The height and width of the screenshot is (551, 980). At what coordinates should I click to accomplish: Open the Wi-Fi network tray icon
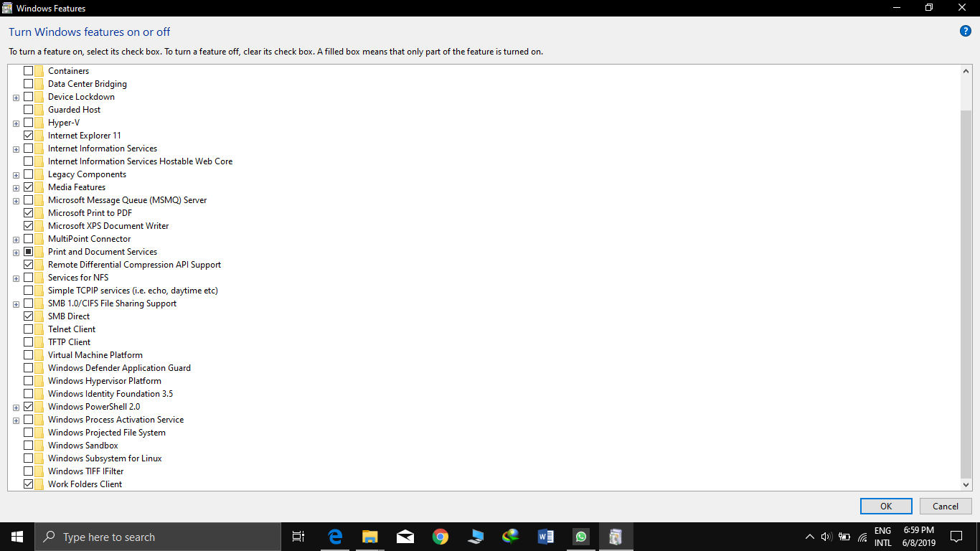click(862, 537)
